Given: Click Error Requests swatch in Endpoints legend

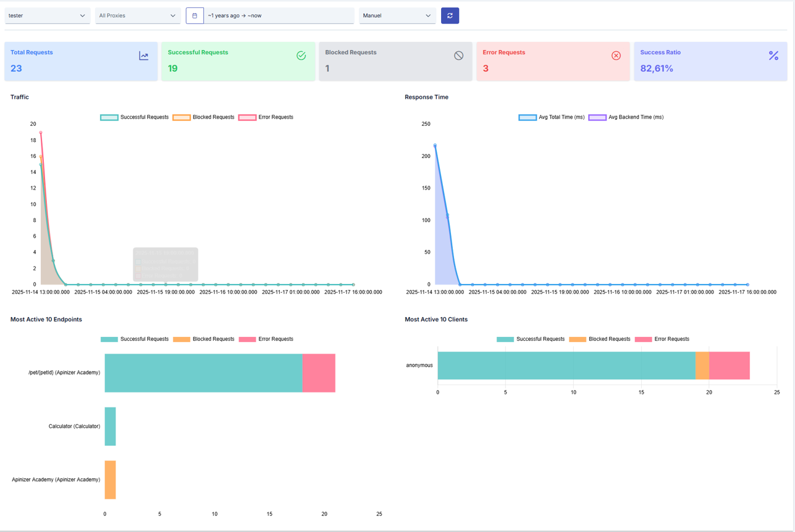Looking at the screenshot, I should 247,339.
